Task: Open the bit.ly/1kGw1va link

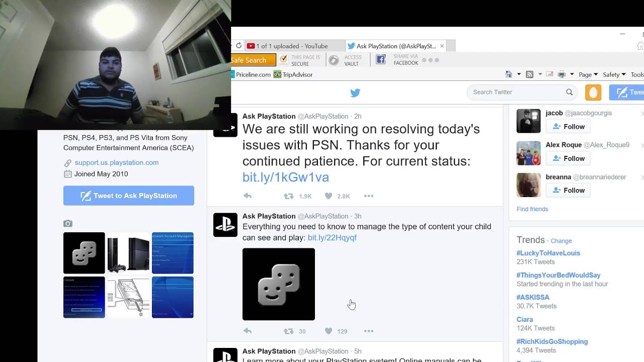Action: coord(286,177)
